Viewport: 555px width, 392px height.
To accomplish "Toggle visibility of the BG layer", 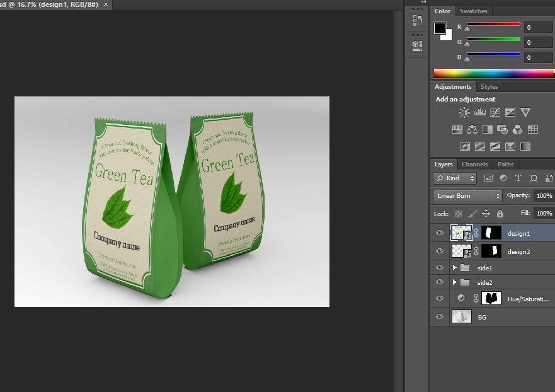I will pos(440,317).
